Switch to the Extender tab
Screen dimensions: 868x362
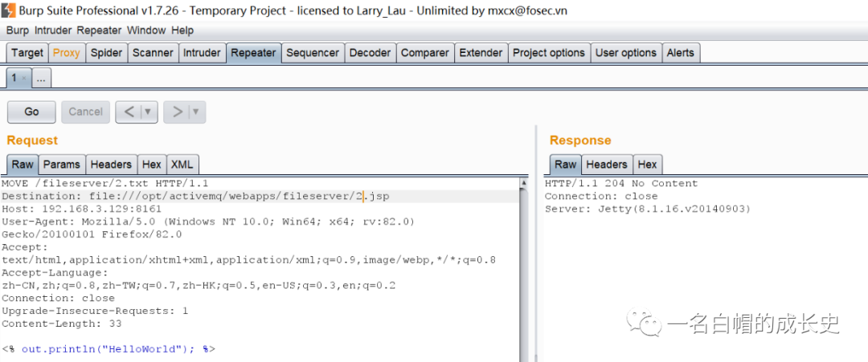pos(481,53)
